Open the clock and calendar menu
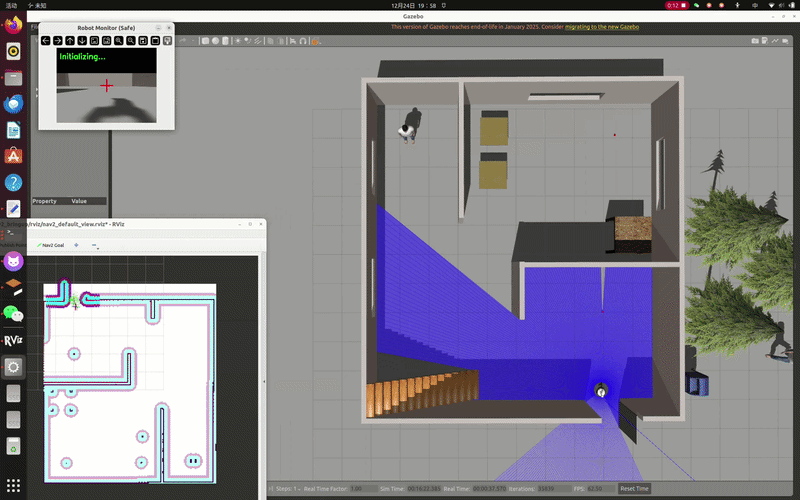 click(414, 5)
